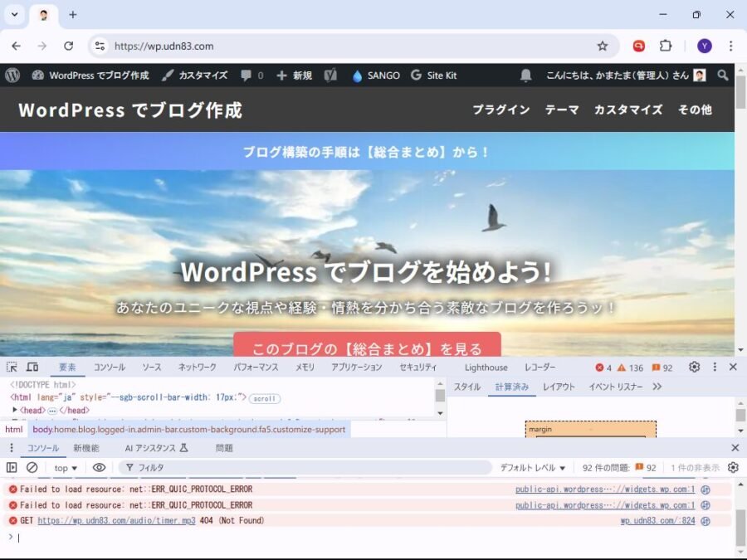This screenshot has width=747, height=560.
Task: Switch to the パフォーマンス tab
Action: [x=256, y=368]
